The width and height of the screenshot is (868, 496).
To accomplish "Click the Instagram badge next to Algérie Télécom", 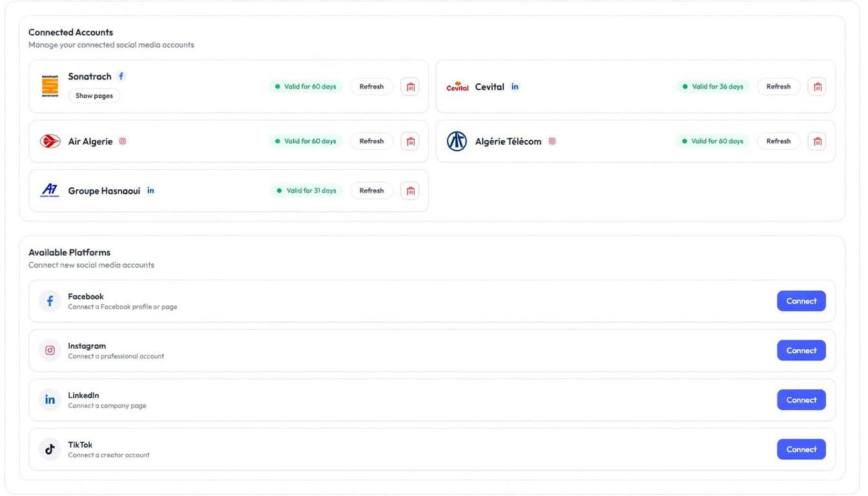I will pyautogui.click(x=552, y=141).
